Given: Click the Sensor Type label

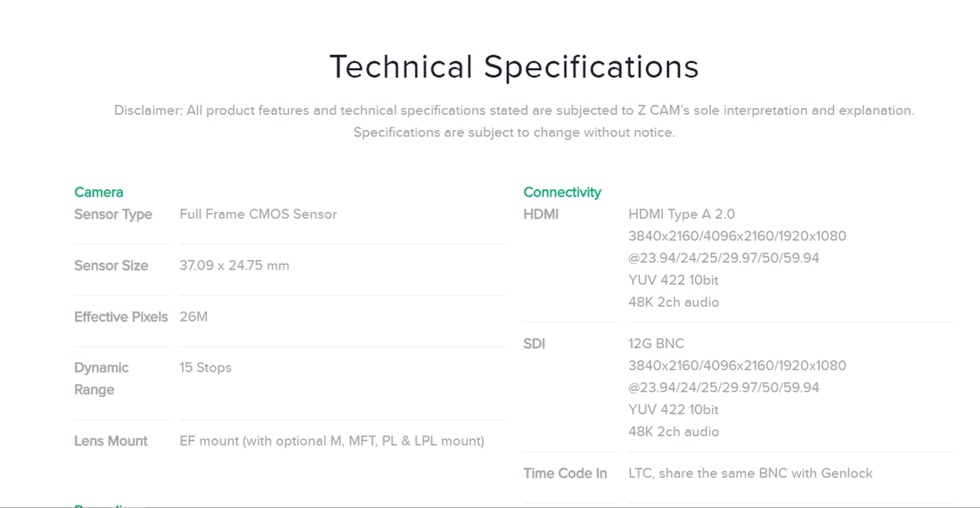Looking at the screenshot, I should [113, 214].
